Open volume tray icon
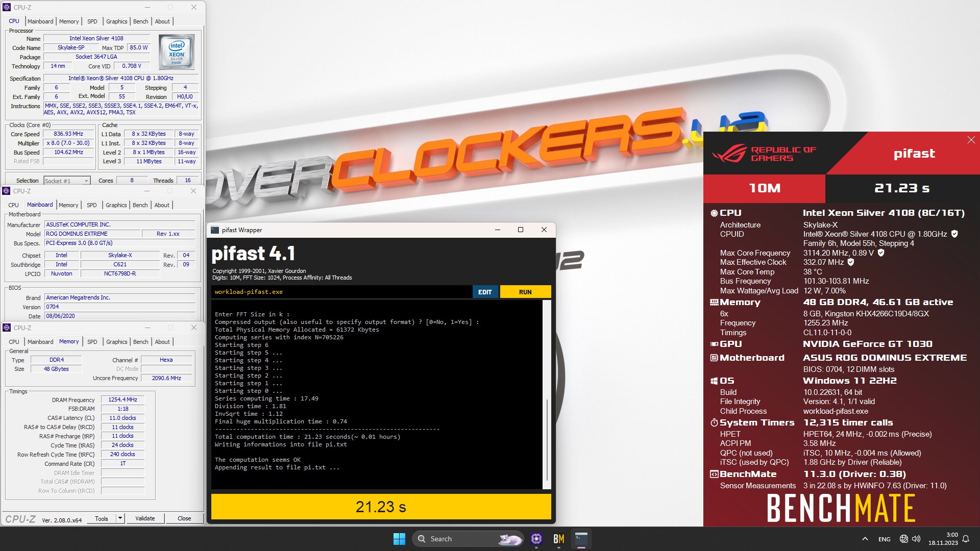 (x=916, y=539)
